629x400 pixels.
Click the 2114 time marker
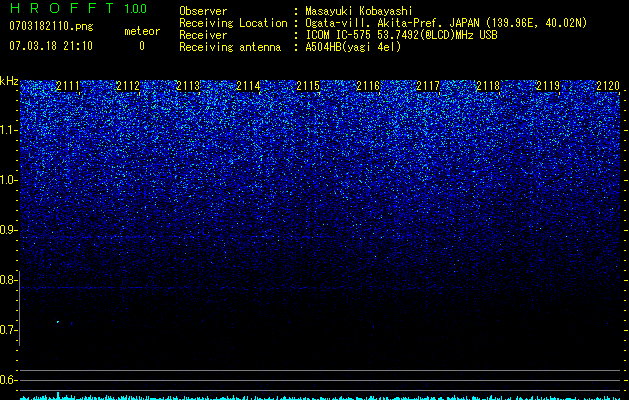248,85
